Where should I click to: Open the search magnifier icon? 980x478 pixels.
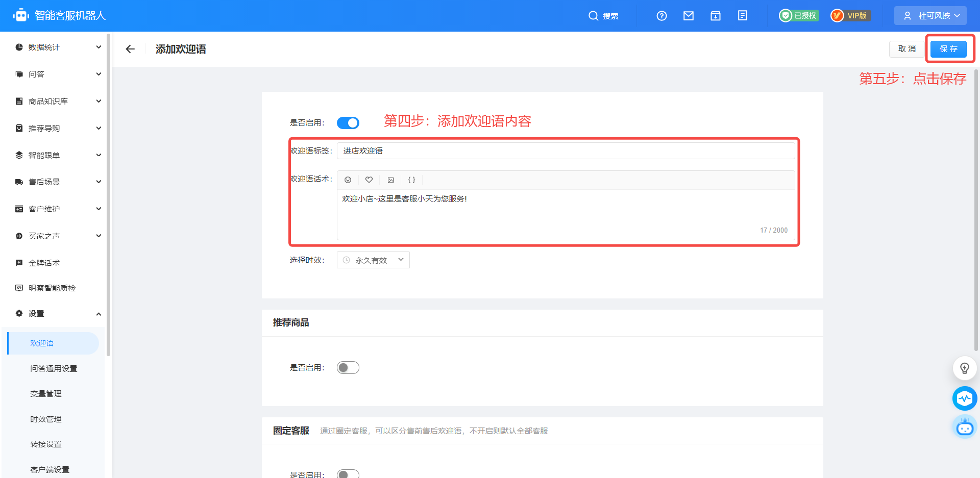(x=593, y=16)
